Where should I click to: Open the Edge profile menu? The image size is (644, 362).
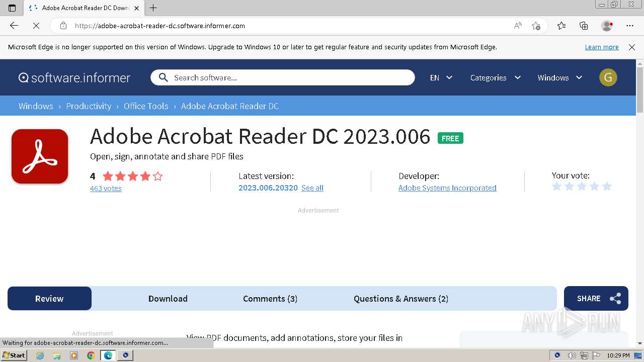point(607,26)
